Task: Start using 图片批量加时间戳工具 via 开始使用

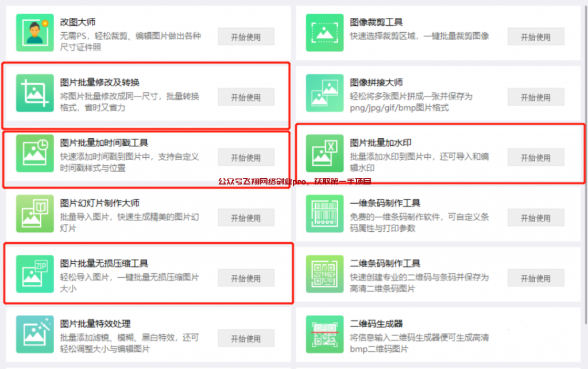Action: pos(246,157)
